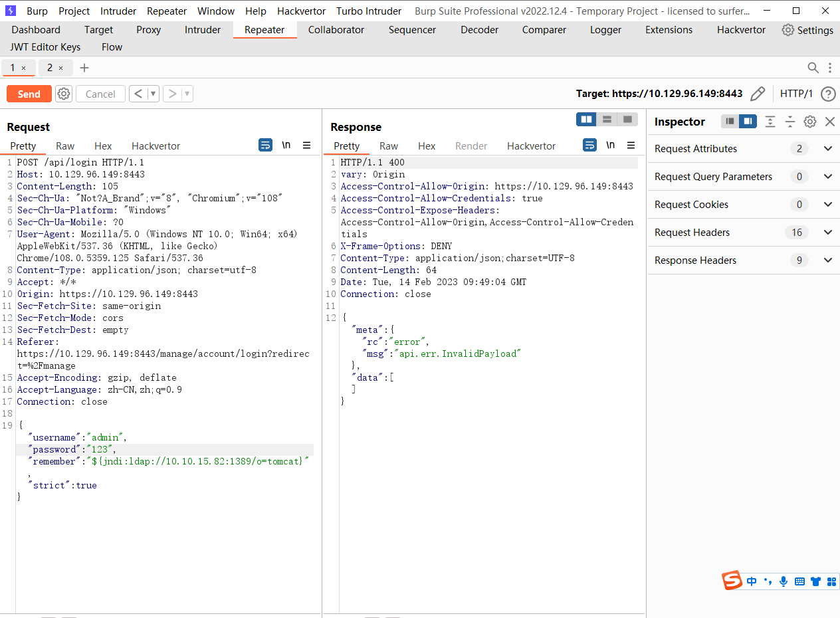Add new Repeater tab with plus icon
Screen dimensions: 840x618
[84, 68]
